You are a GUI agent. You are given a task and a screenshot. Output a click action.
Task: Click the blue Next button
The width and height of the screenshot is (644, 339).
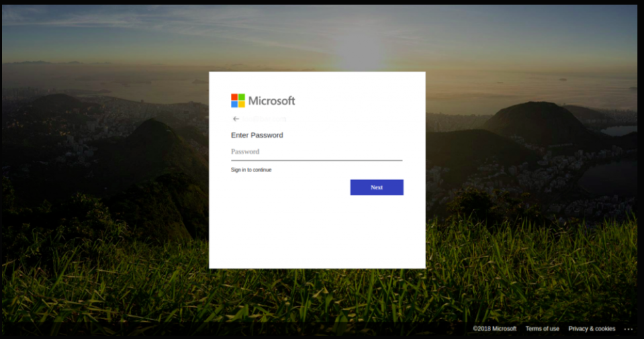click(377, 187)
